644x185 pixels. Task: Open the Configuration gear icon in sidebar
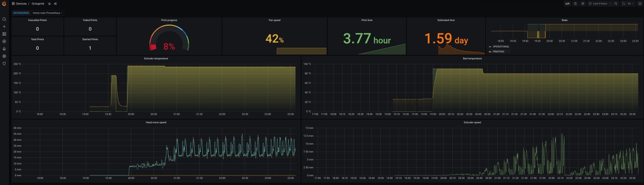[x=4, y=56]
